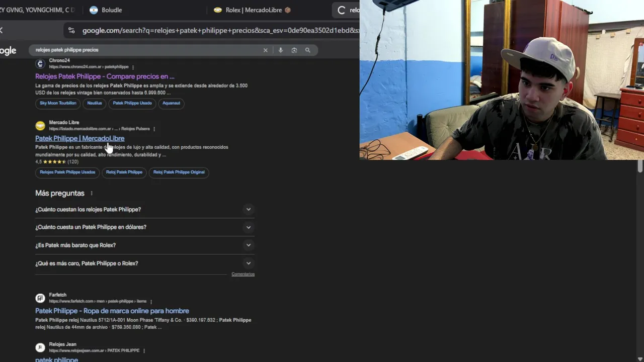
Task: Click the Google search input field
Action: coord(146,50)
